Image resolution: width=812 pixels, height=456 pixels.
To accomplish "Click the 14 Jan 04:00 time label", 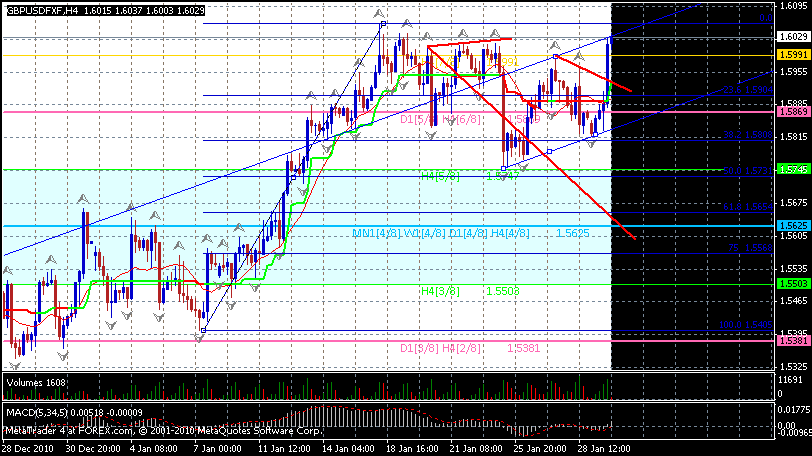I will [x=348, y=448].
